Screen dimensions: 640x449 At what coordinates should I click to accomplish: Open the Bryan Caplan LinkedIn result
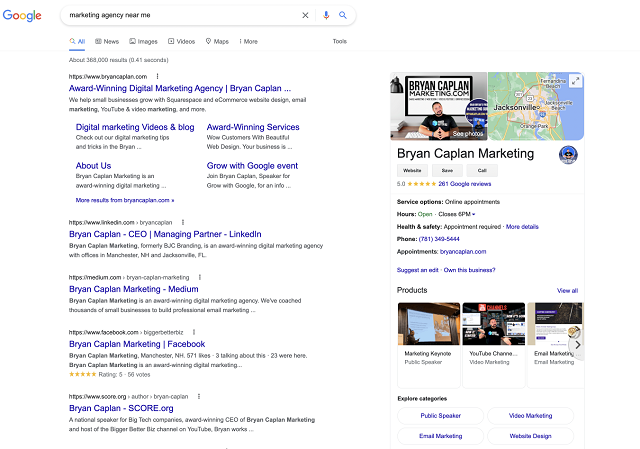(165, 234)
